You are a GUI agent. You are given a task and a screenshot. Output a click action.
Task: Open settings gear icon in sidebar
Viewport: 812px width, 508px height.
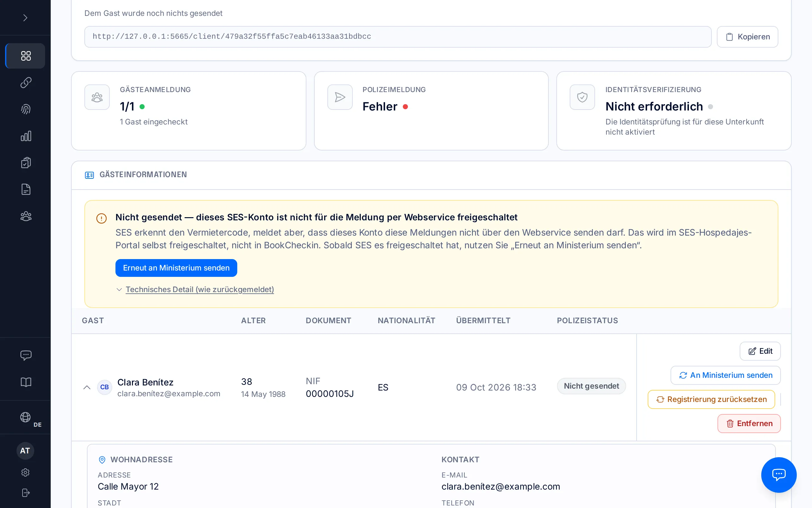[25, 472]
